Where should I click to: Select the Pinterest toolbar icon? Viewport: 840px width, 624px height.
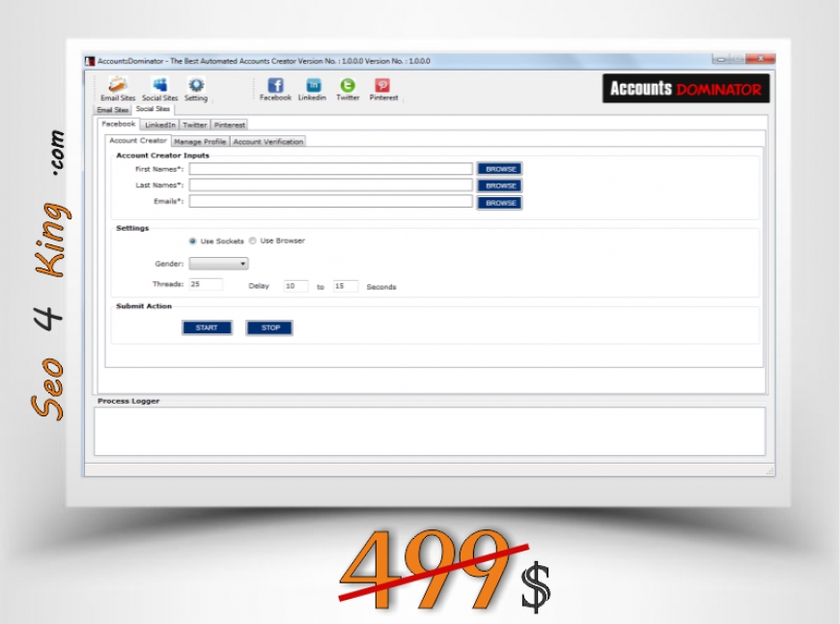383,89
